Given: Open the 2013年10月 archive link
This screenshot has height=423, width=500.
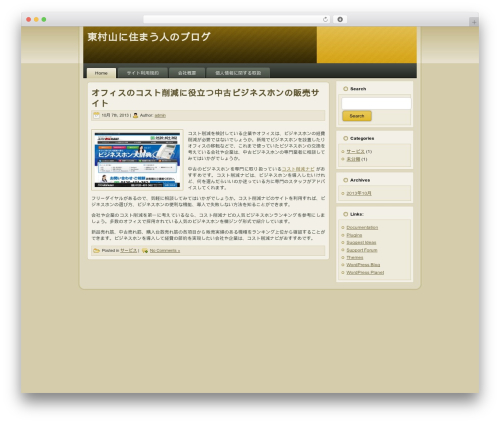Looking at the screenshot, I should click(x=359, y=193).
